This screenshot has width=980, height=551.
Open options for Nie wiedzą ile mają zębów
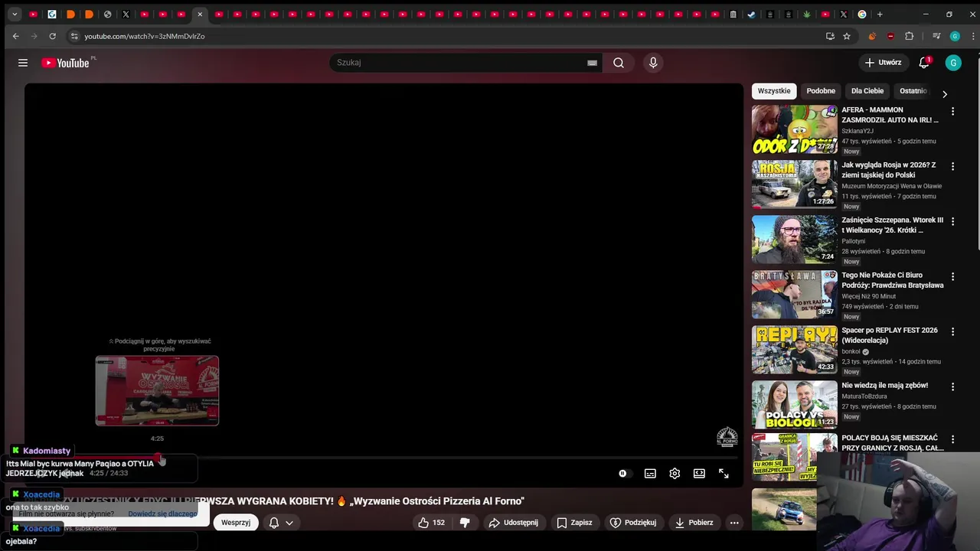click(952, 387)
